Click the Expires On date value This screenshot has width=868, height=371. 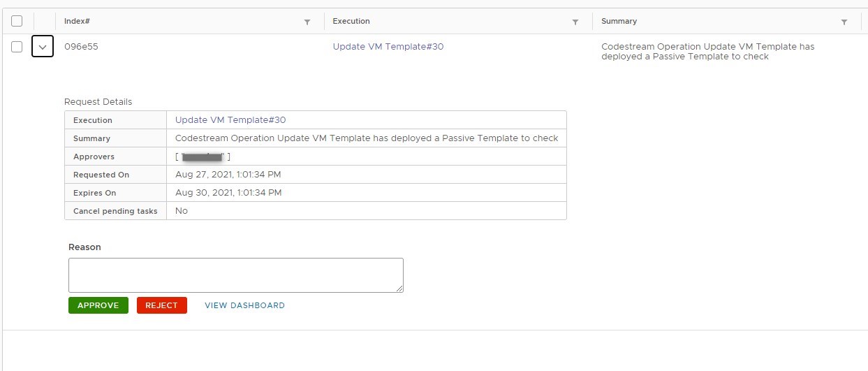[228, 193]
